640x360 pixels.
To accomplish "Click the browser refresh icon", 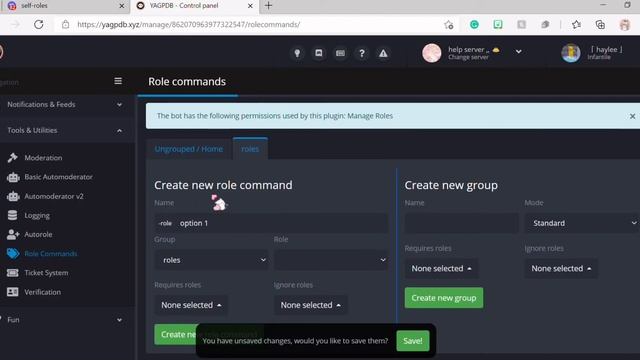I will pyautogui.click(x=39, y=24).
